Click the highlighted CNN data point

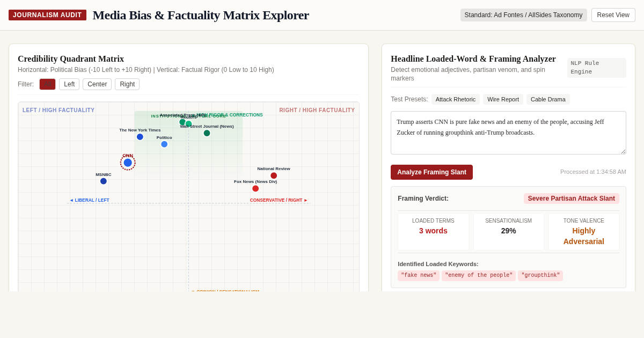(x=128, y=163)
